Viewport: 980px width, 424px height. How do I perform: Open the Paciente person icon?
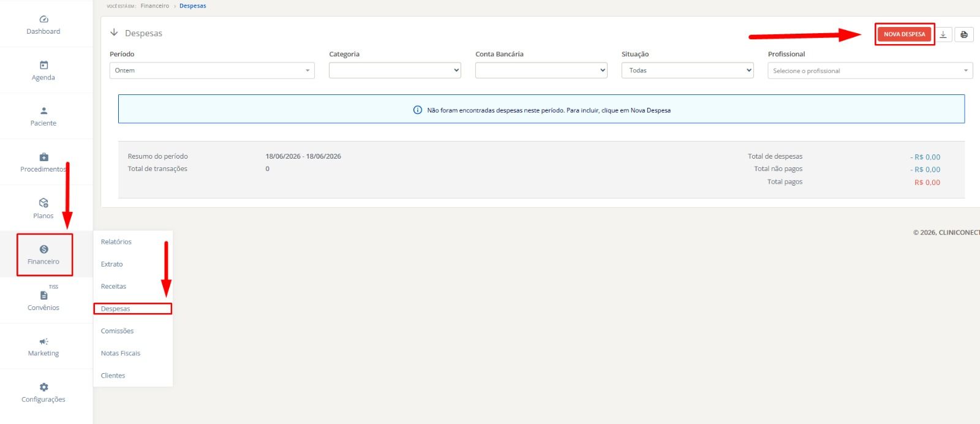click(43, 111)
